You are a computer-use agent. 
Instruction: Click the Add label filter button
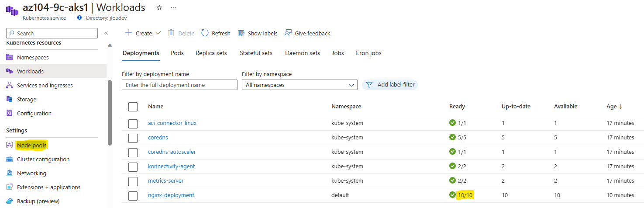[x=390, y=85]
